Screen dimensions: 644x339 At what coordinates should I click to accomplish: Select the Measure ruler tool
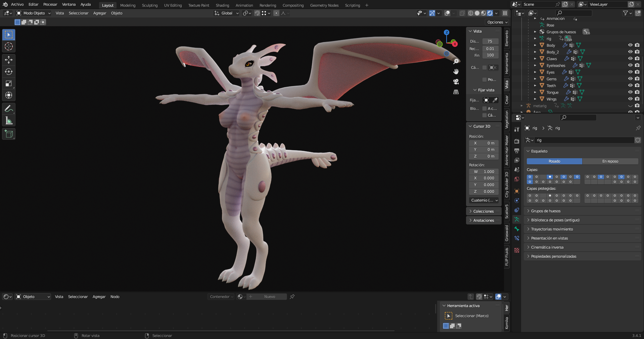pyautogui.click(x=9, y=120)
